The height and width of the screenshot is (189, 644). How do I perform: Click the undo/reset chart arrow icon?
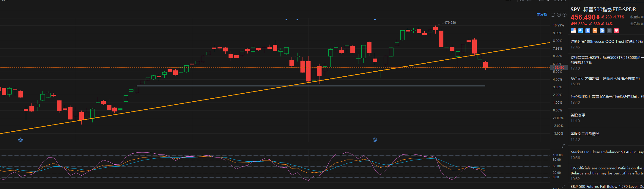(x=553, y=15)
